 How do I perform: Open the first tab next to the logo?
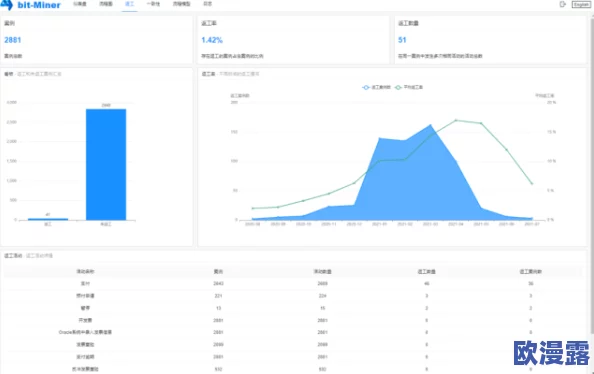click(80, 4)
